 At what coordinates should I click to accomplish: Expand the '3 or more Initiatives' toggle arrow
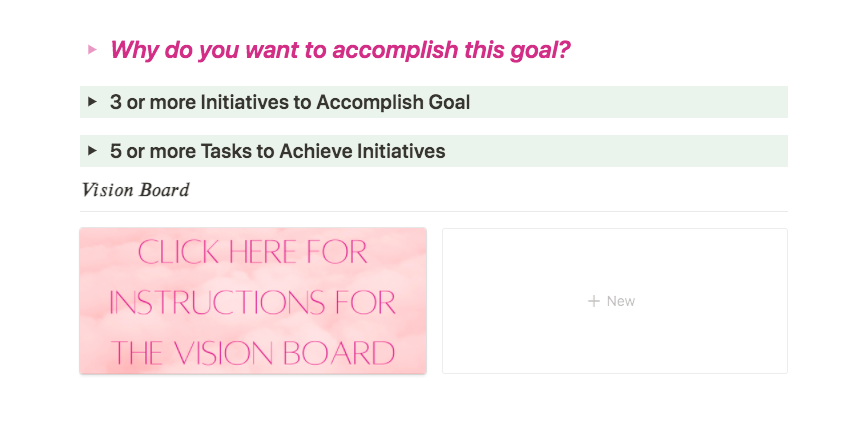pos(92,102)
